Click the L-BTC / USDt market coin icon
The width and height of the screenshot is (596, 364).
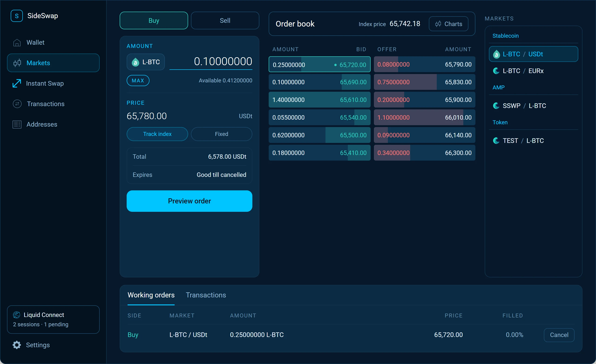point(497,54)
